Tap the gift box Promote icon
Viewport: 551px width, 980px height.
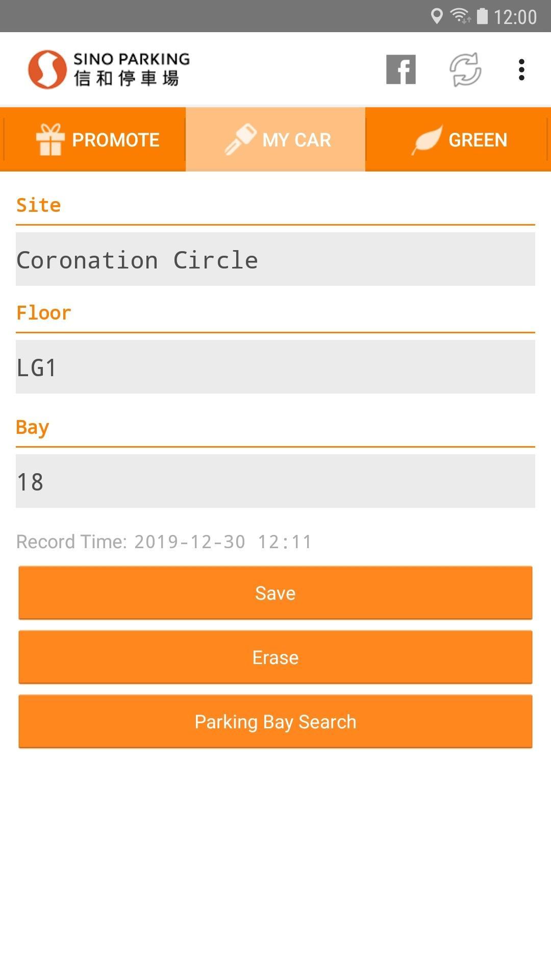(50, 139)
